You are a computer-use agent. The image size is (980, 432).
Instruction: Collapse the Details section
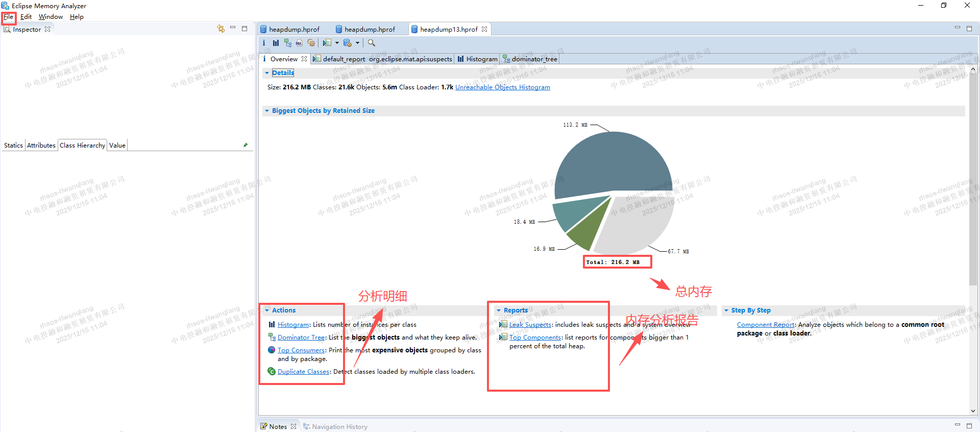pos(267,73)
